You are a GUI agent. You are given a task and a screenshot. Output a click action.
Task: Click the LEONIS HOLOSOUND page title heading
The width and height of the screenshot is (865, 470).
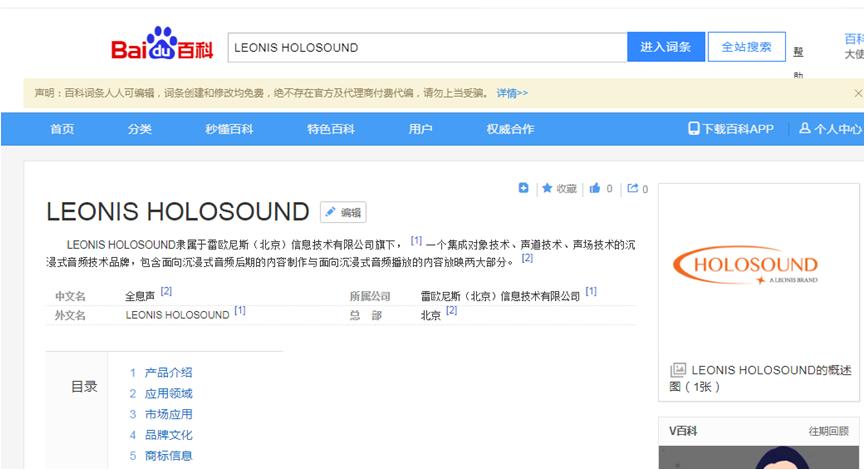(x=178, y=212)
